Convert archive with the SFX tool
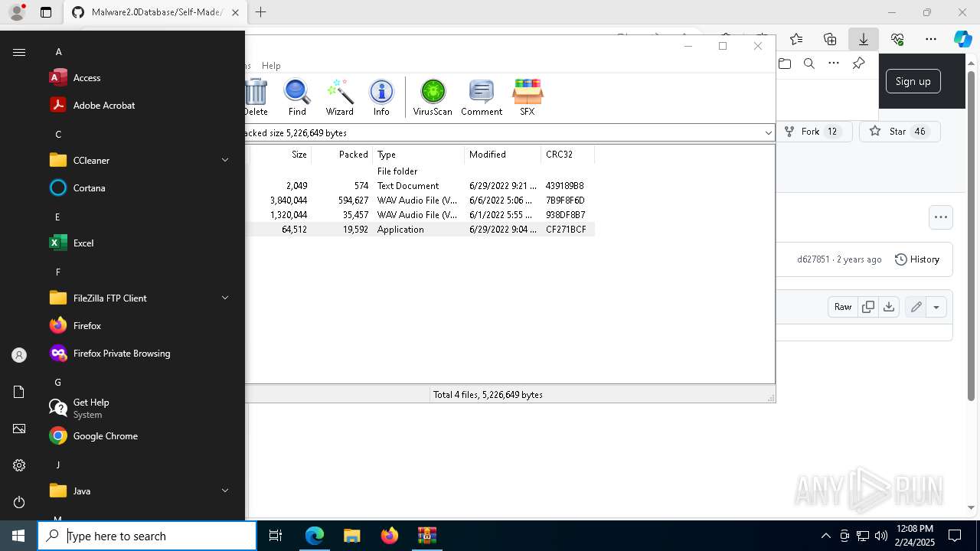The height and width of the screenshot is (551, 980). (528, 97)
